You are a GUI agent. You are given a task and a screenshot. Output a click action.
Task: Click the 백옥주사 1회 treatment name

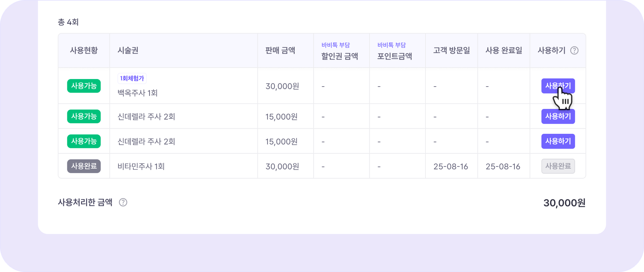137,93
